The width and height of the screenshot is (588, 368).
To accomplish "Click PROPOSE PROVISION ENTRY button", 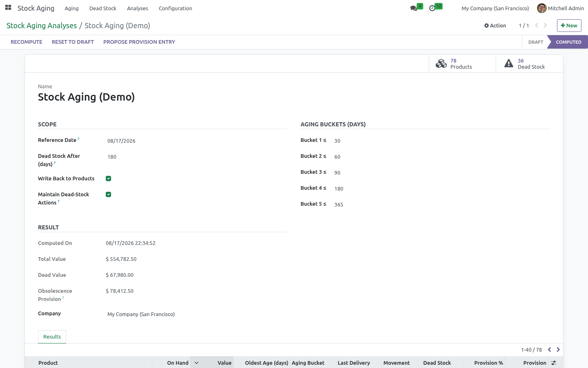I will [x=139, y=42].
